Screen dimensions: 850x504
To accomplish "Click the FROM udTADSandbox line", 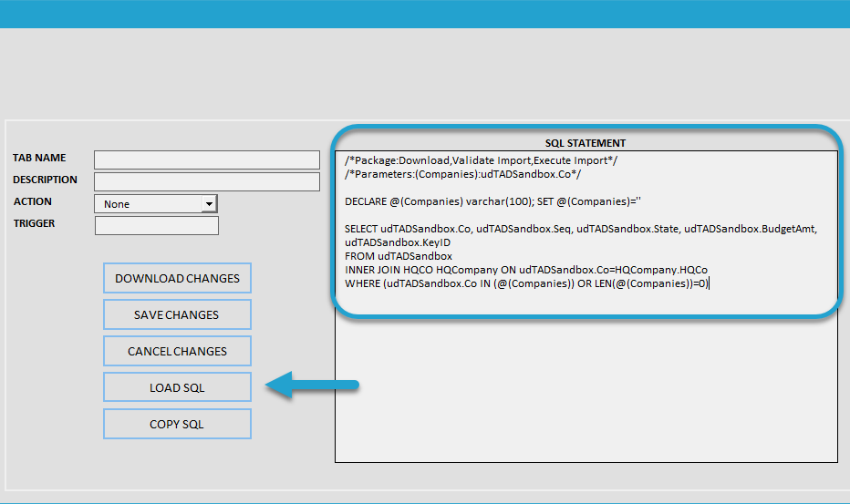I will click(399, 256).
